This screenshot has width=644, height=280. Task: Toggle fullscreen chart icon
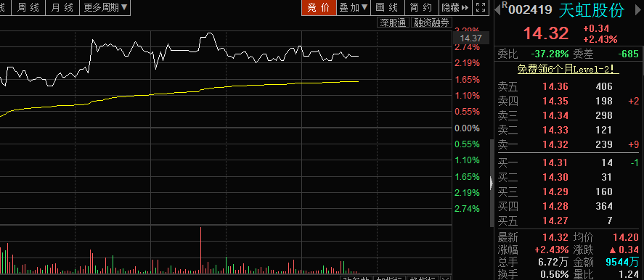[x=481, y=7]
